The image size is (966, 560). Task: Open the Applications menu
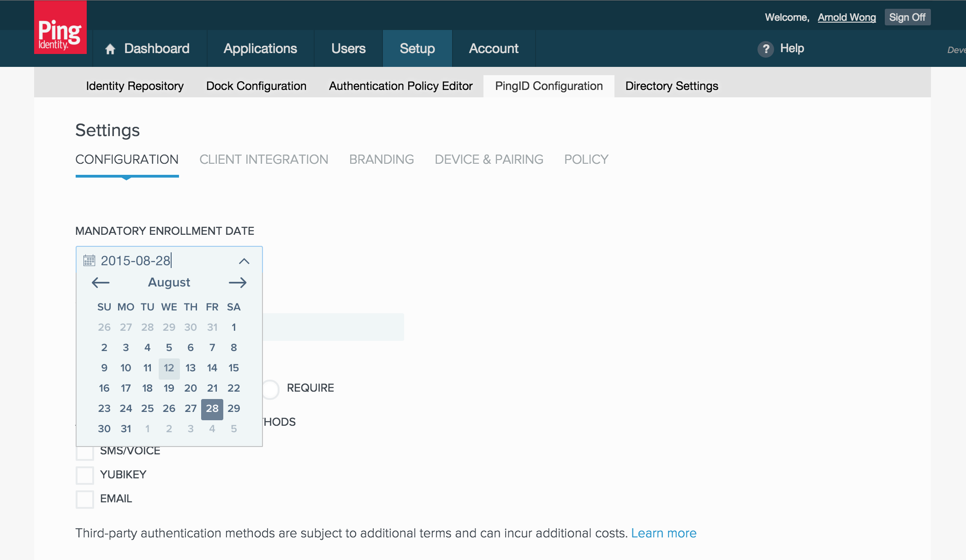click(x=260, y=49)
